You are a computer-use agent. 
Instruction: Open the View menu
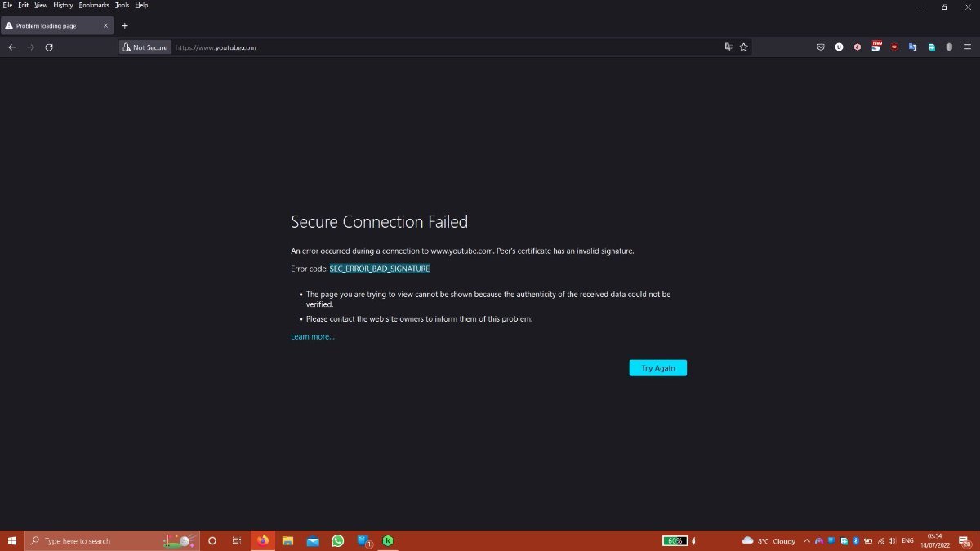pyautogui.click(x=41, y=5)
